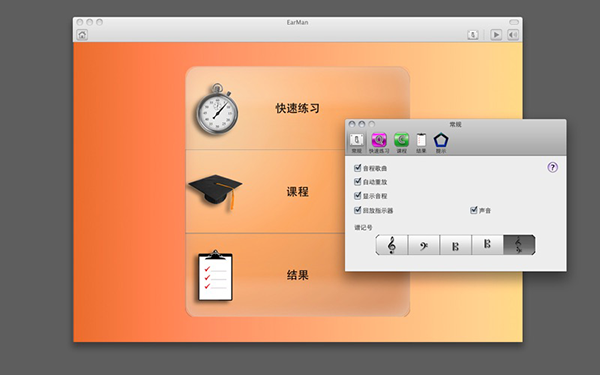Open 快速练习 from the main menu
The image size is (600, 375).
pyautogui.click(x=297, y=108)
